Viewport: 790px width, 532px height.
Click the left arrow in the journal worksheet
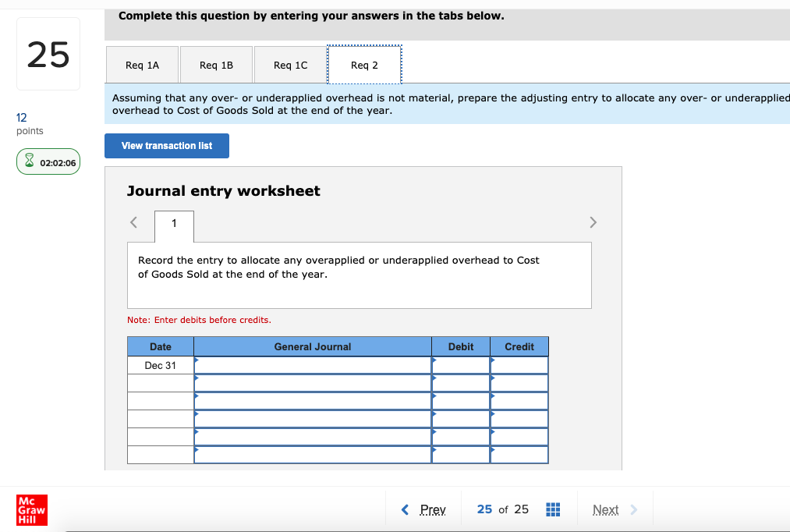click(x=133, y=222)
